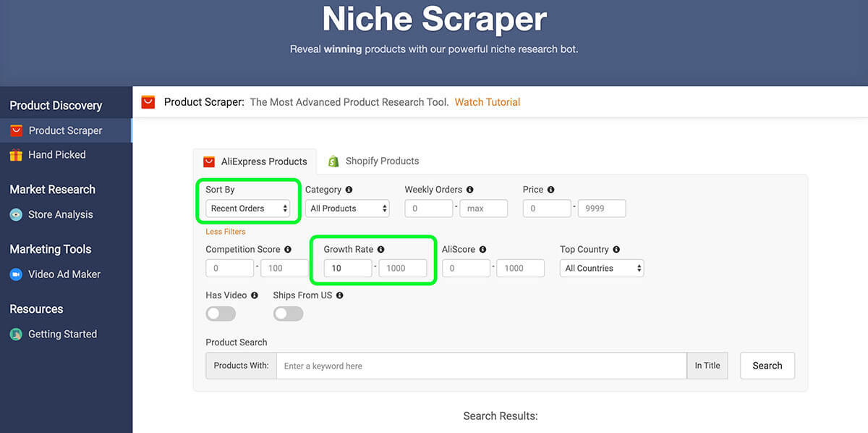Click the Niche Scraper title
Viewport: 868px width, 433px height.
click(434, 19)
